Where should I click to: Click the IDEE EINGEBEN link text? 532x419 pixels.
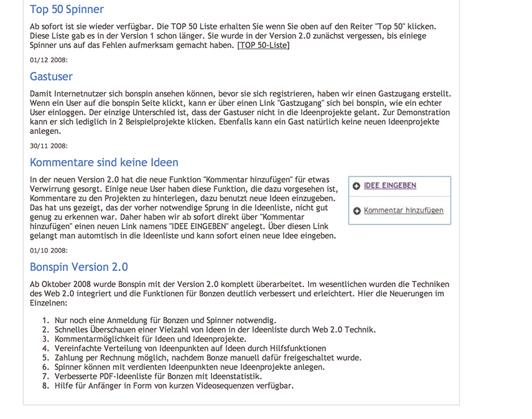(x=390, y=186)
